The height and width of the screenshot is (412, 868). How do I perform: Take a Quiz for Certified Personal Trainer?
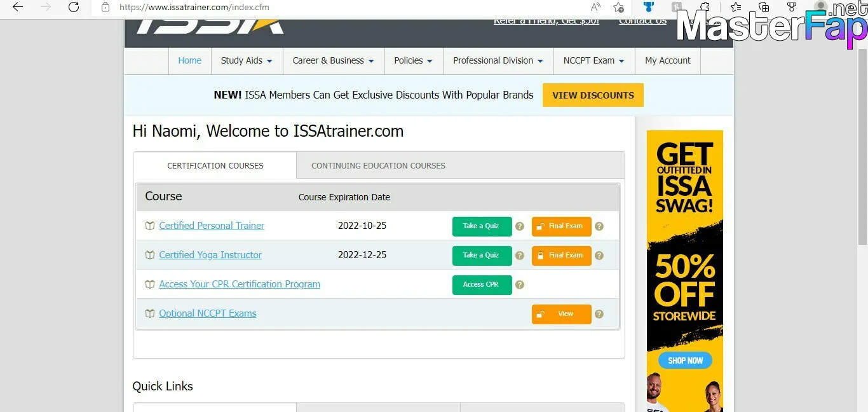[x=482, y=226]
